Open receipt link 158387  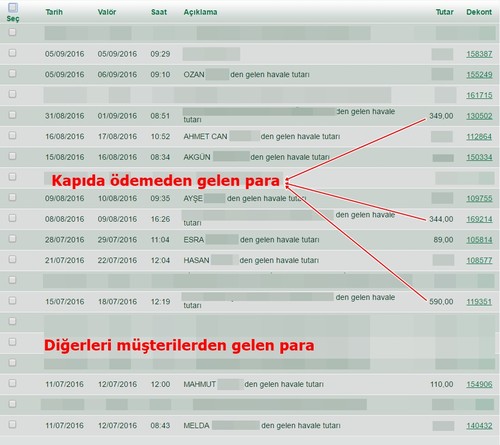coord(479,54)
